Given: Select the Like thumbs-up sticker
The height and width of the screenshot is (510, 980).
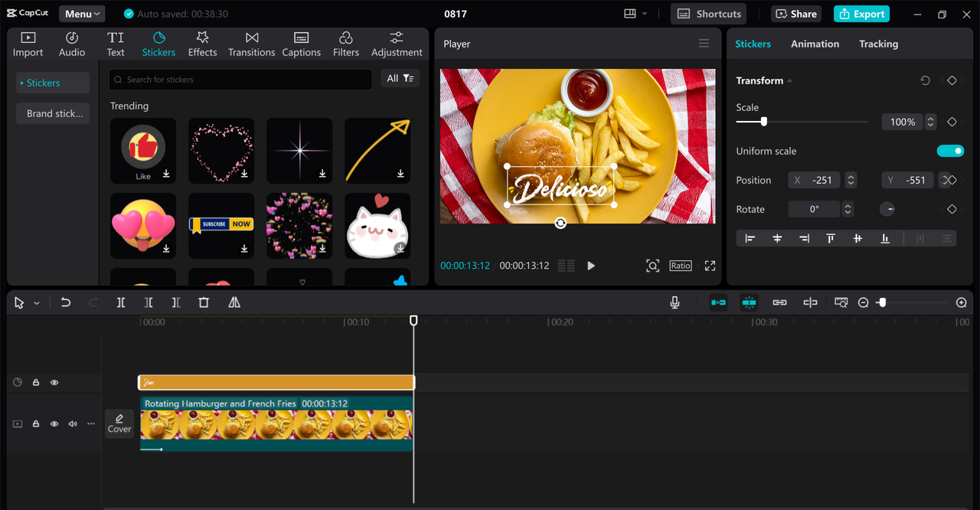Looking at the screenshot, I should pos(143,151).
